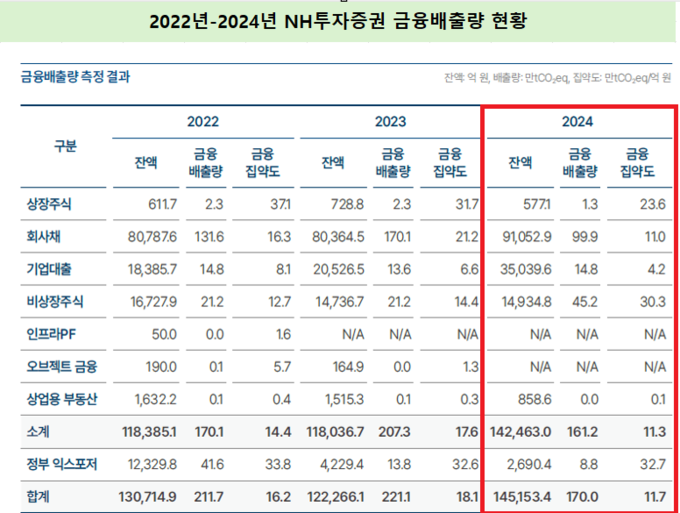Click cell value 12,329.8 in 정부 익스포저 row
This screenshot has height=513, width=680.
pyautogui.click(x=152, y=465)
